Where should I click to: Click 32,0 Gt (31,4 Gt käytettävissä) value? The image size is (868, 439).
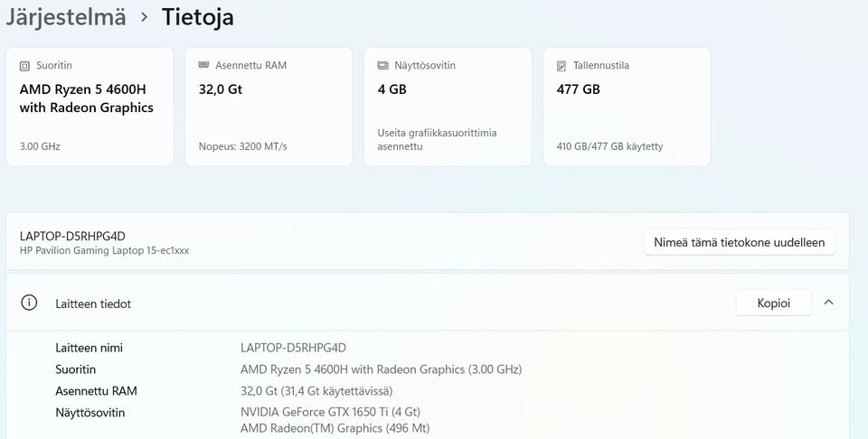[x=316, y=391]
